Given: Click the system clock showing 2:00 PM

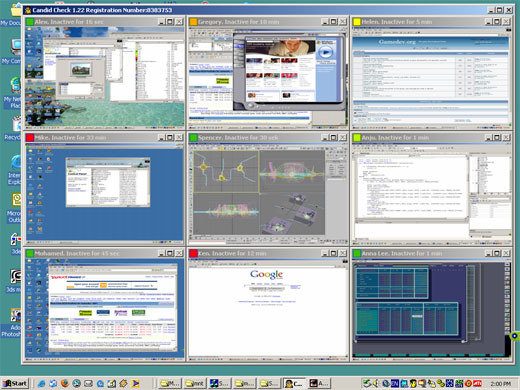Looking at the screenshot, I should pos(501,384).
